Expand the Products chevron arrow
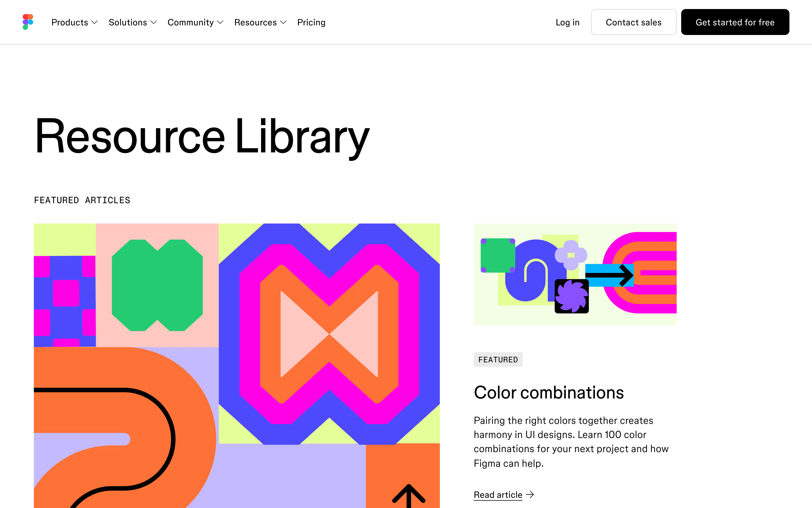This screenshot has width=812, height=508. tap(95, 23)
